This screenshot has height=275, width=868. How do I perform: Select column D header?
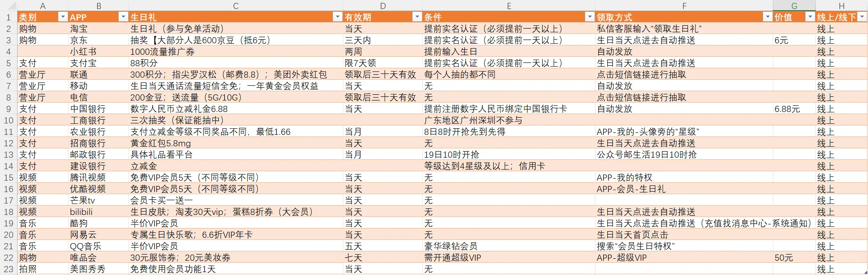click(382, 6)
